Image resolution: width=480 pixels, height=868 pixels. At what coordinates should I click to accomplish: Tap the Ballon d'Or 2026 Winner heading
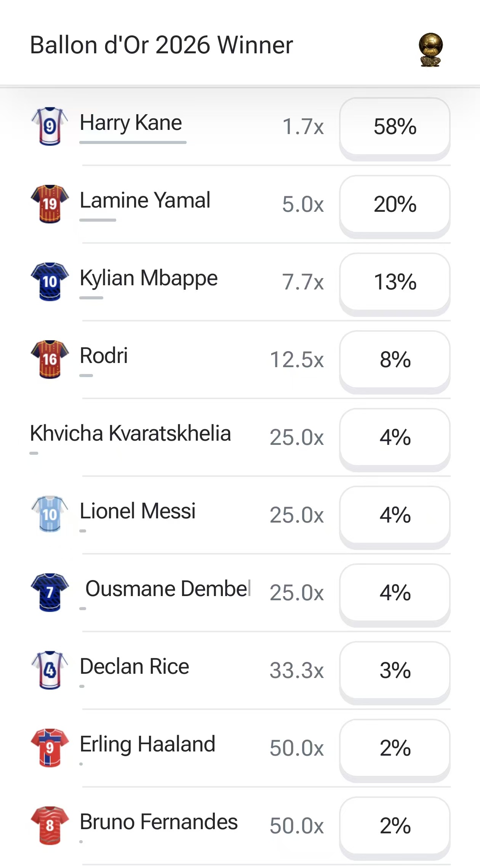tap(161, 45)
